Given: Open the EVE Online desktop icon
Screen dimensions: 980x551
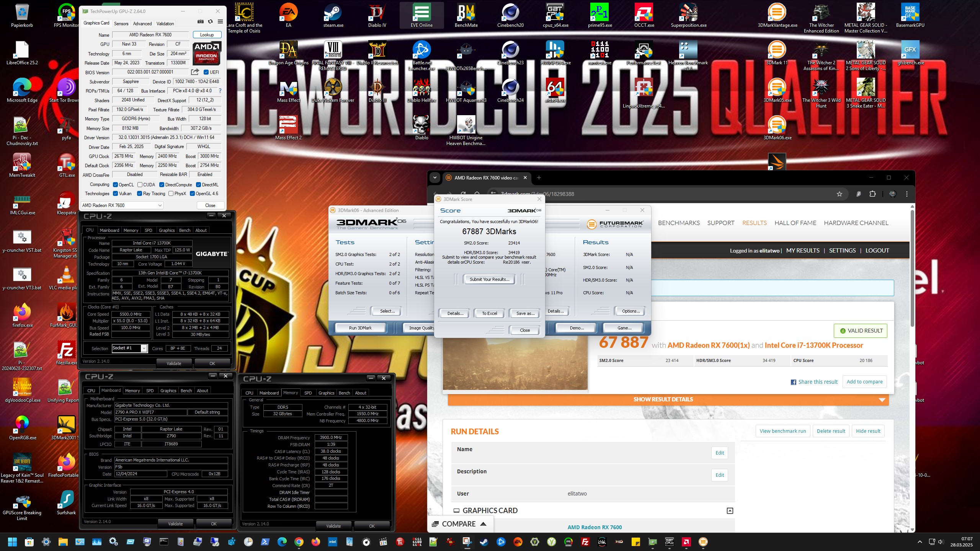Looking at the screenshot, I should [421, 16].
